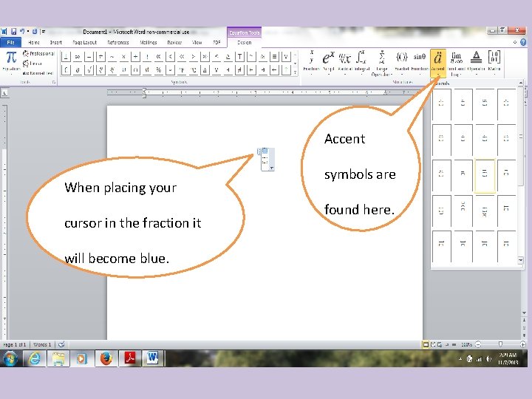Insert the for-all symbol
This screenshot has height=399, width=532.
286,57
